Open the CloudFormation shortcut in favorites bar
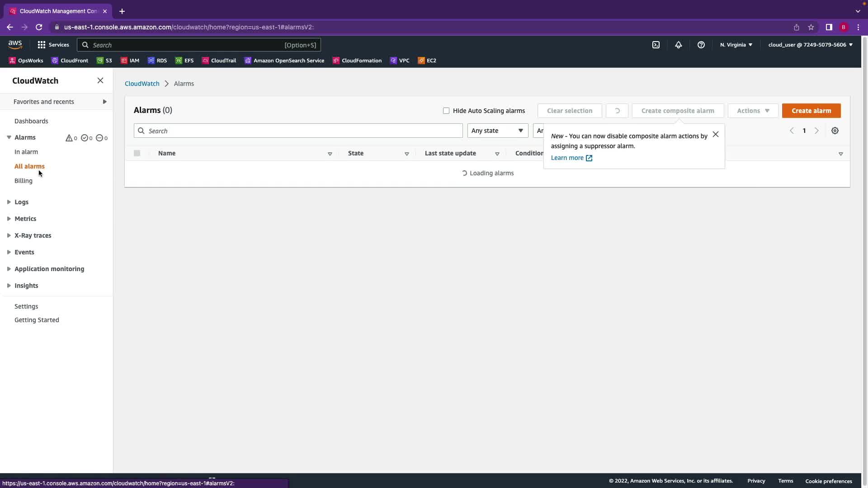 (357, 61)
